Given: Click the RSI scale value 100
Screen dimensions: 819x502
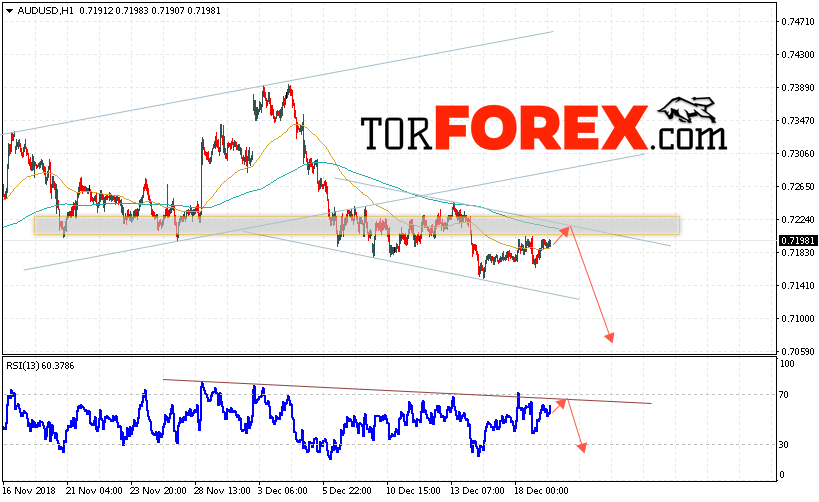Looking at the screenshot, I should click(x=787, y=364).
